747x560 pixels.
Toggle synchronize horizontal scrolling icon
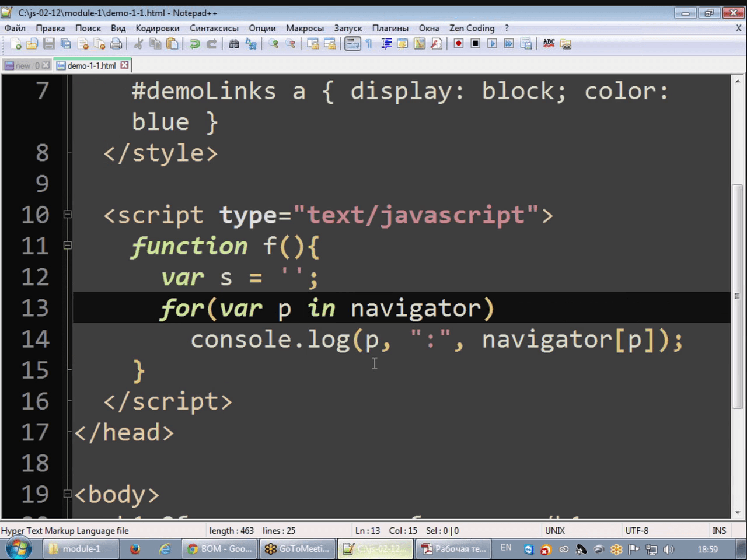click(x=330, y=44)
